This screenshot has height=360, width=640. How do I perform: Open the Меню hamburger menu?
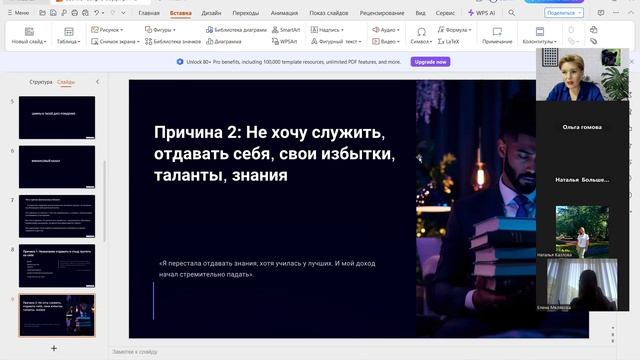tap(18, 13)
